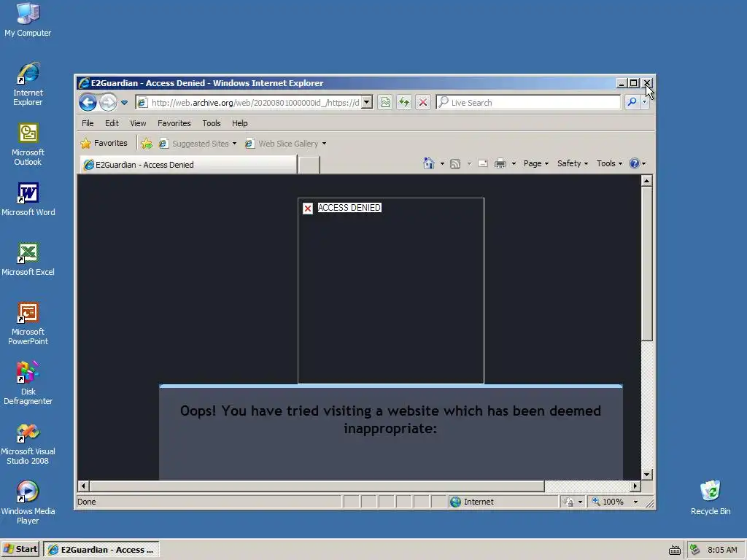Click the on-screen keyboard tray icon
This screenshot has width=747, height=560.
[675, 550]
